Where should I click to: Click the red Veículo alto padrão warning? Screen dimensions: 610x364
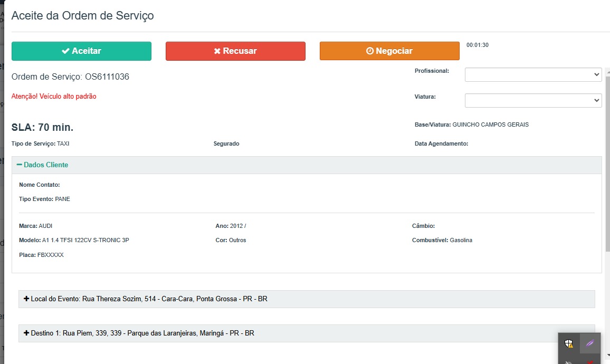(x=54, y=97)
